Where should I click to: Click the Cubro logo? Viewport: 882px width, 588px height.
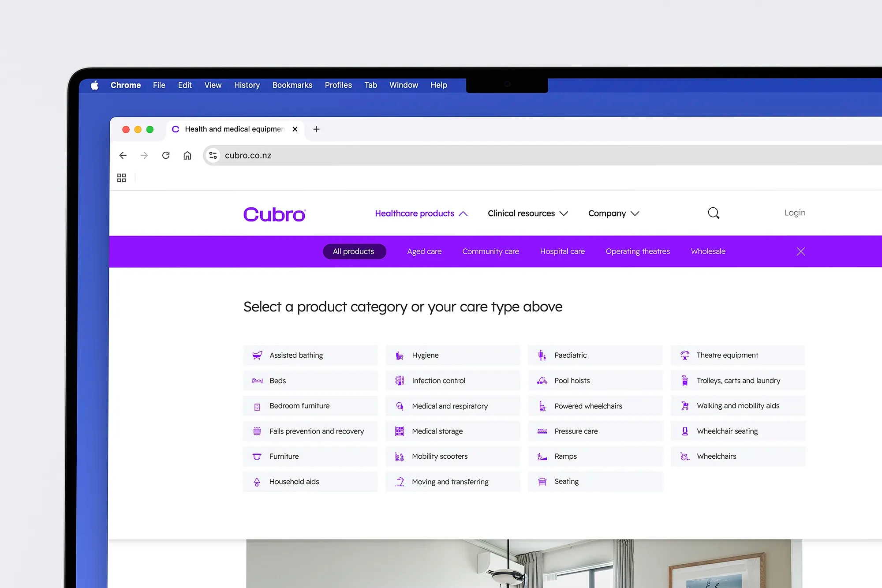click(274, 214)
